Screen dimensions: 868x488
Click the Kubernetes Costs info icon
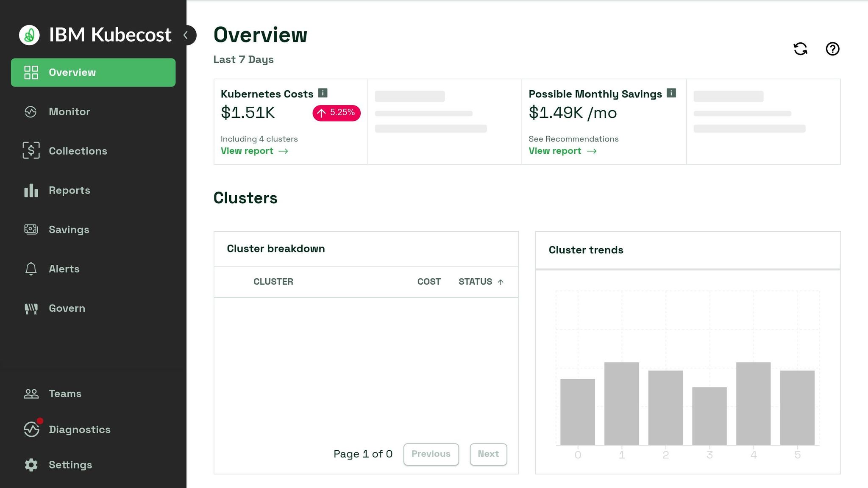click(x=323, y=93)
